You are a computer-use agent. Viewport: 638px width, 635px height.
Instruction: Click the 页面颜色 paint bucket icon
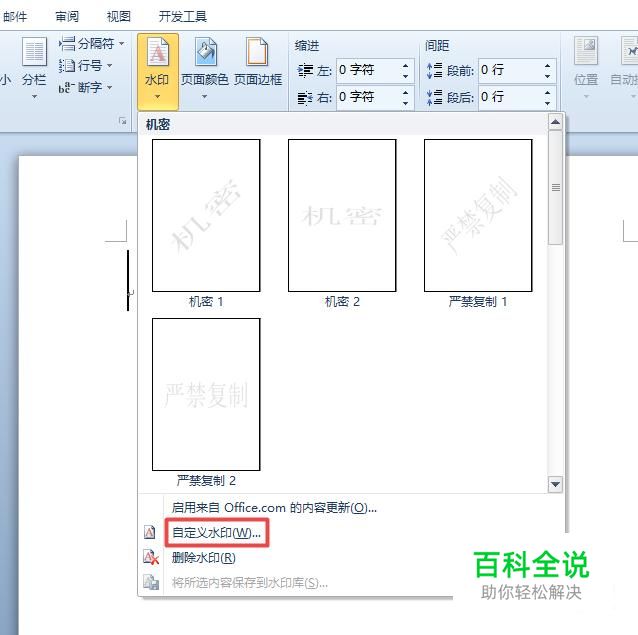tap(206, 51)
